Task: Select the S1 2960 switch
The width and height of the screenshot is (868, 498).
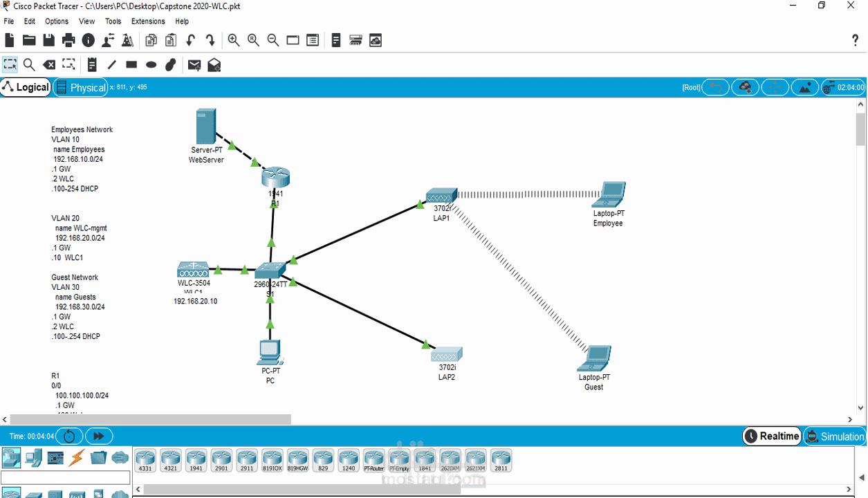Action: click(270, 271)
